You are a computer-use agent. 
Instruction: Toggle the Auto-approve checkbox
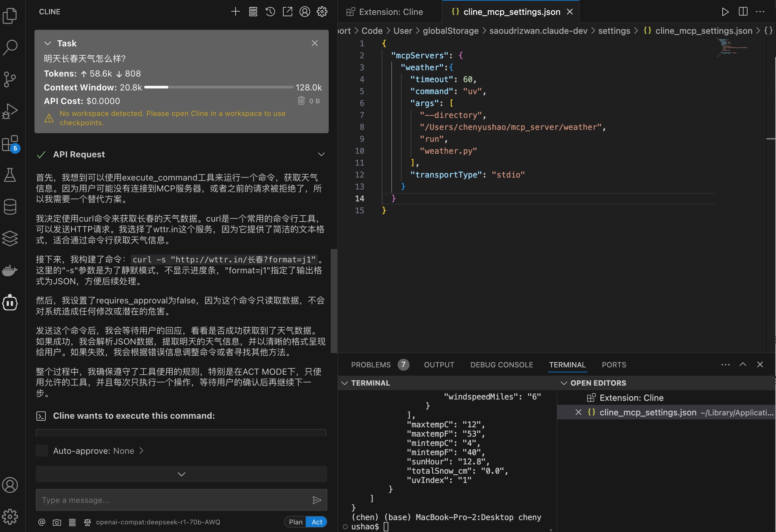pos(42,451)
